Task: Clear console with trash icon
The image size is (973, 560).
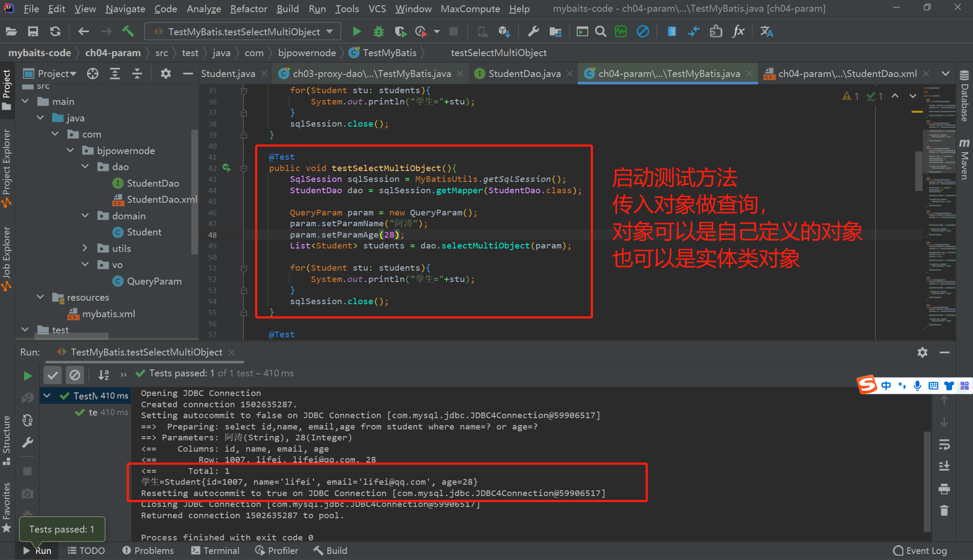Action: point(944,510)
